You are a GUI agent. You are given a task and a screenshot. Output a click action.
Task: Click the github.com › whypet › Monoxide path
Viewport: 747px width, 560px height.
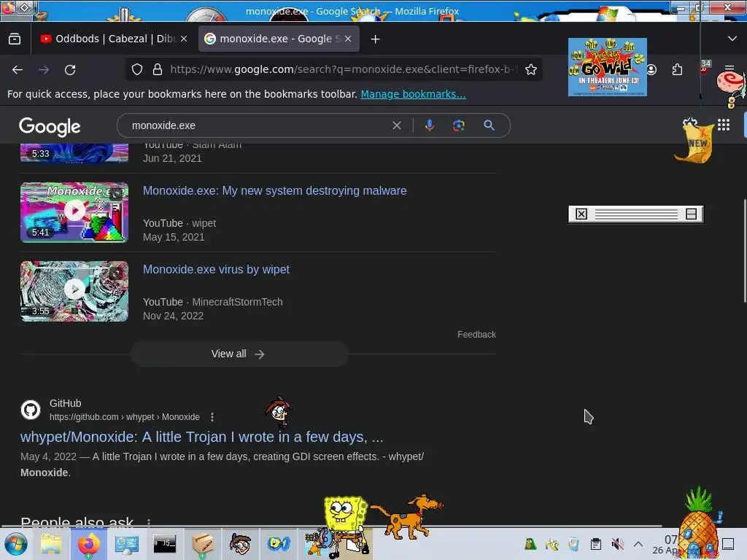[x=124, y=417]
